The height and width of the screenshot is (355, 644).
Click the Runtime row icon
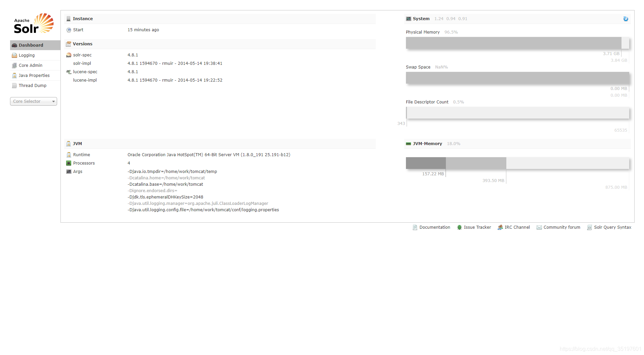coord(69,155)
